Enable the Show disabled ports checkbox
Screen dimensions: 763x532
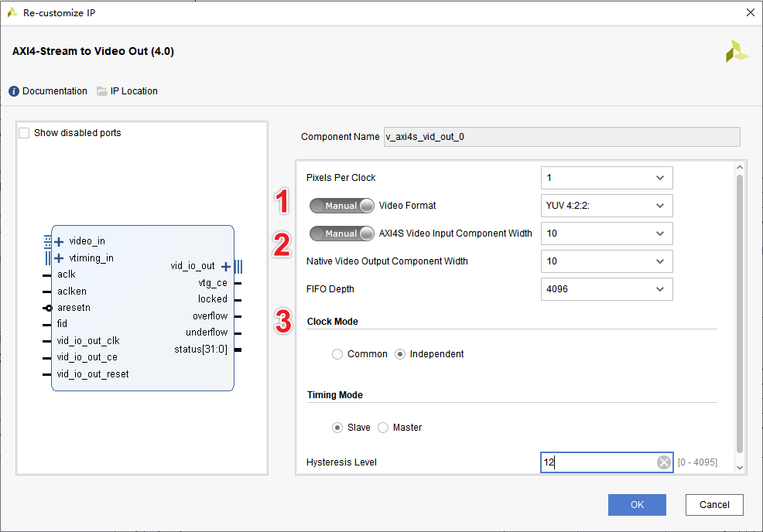click(24, 133)
